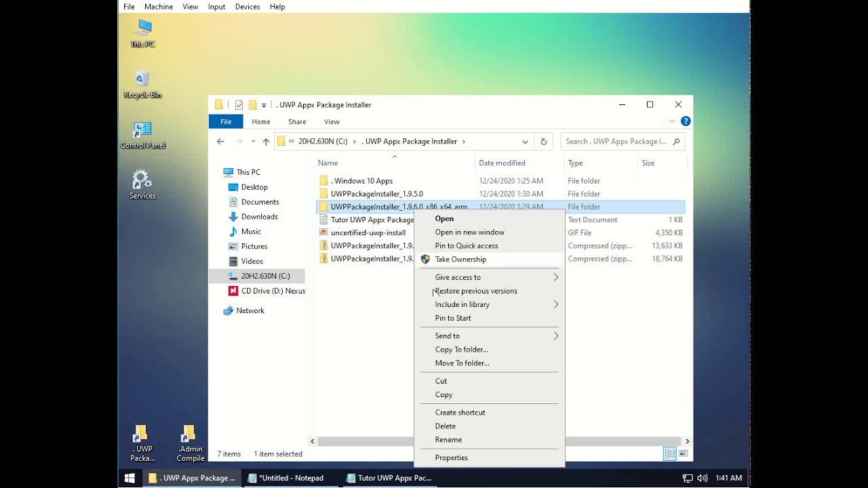Open the View ribbon tab

[332, 122]
